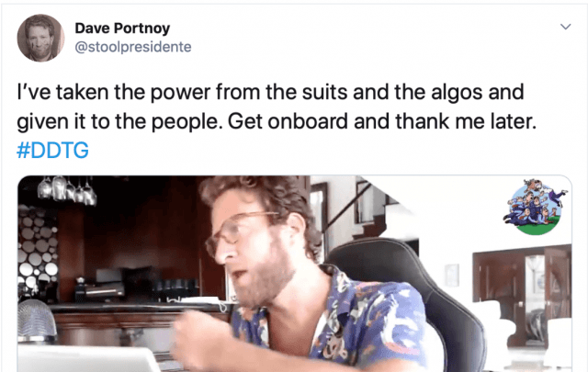This screenshot has width=588, height=372.
Task: Click the hanging wine glasses in video
Action: (x=67, y=190)
